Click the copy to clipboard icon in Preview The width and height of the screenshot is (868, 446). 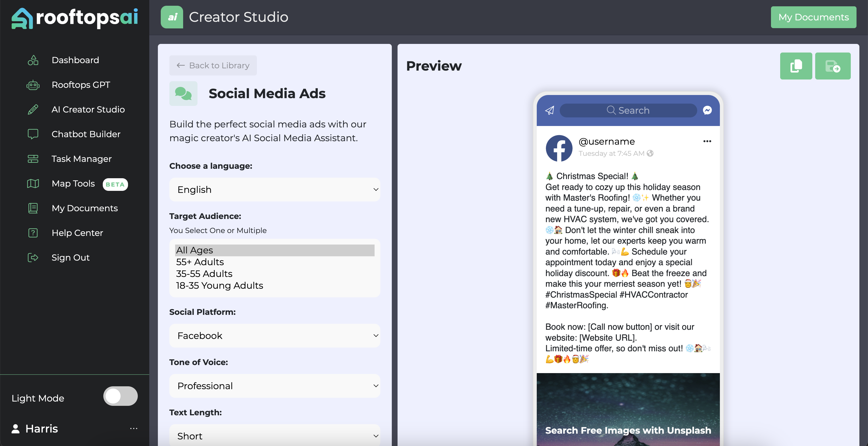coord(796,66)
